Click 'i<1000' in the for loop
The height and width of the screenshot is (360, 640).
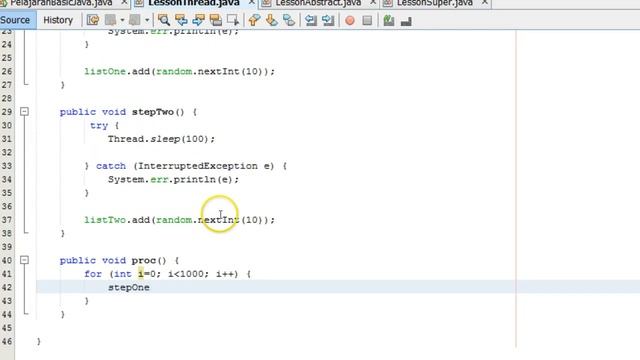[x=187, y=274]
